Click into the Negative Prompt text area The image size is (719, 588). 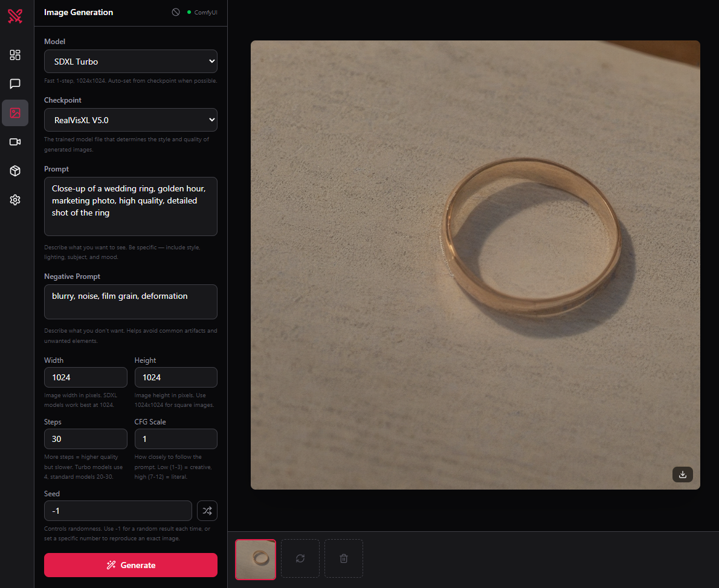[131, 302]
